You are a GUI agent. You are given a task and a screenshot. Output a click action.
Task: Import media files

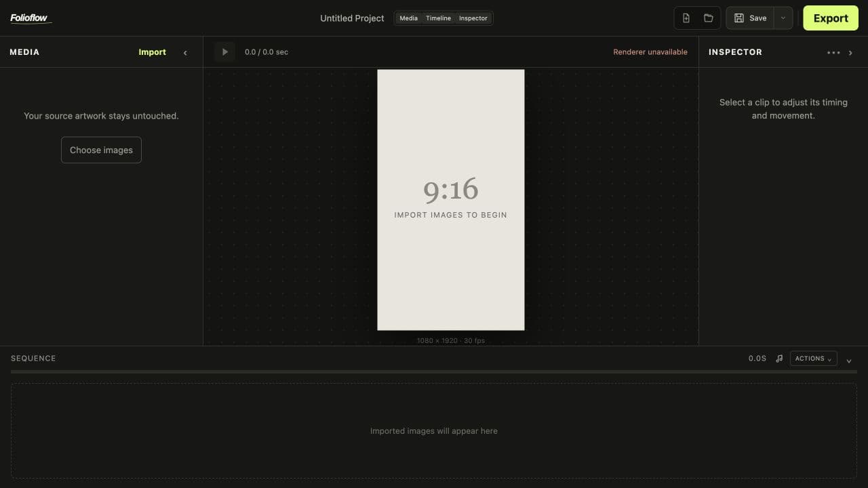coord(153,52)
